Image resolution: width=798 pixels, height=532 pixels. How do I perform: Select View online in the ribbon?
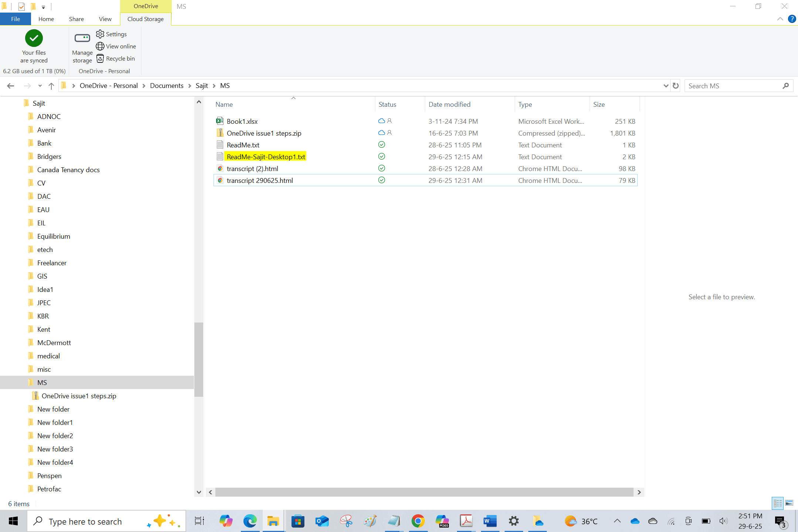(116, 46)
